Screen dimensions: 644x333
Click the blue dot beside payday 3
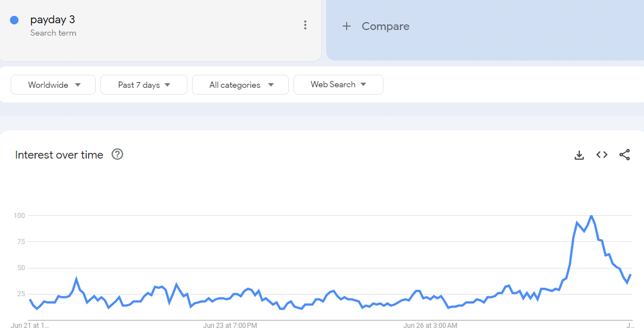(x=14, y=20)
